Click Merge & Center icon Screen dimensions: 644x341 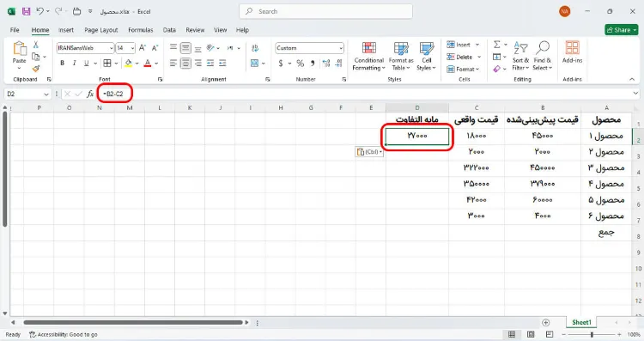[255, 64]
